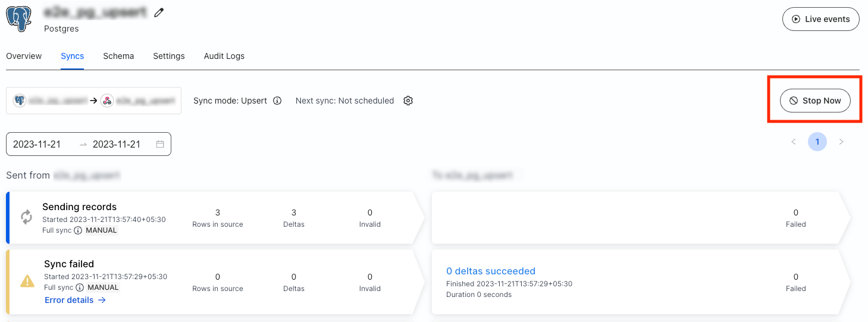868x322 pixels.
Task: Click the Stop Now button
Action: coord(815,101)
